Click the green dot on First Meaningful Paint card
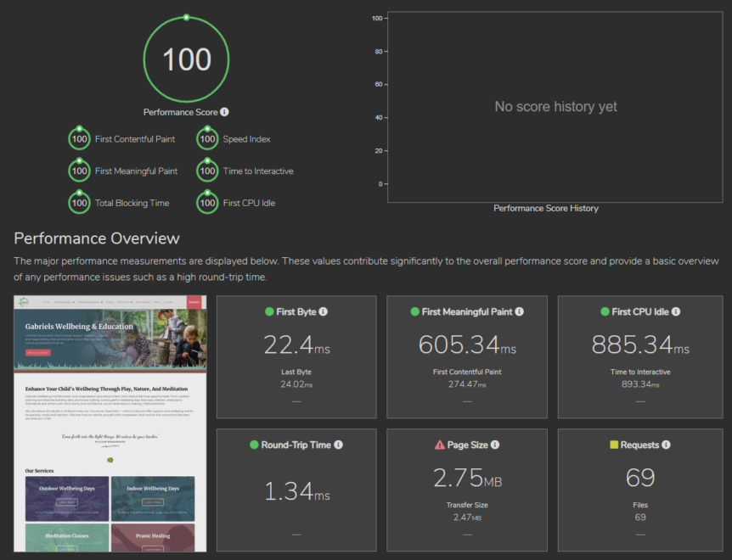This screenshot has width=732, height=560. 414,311
